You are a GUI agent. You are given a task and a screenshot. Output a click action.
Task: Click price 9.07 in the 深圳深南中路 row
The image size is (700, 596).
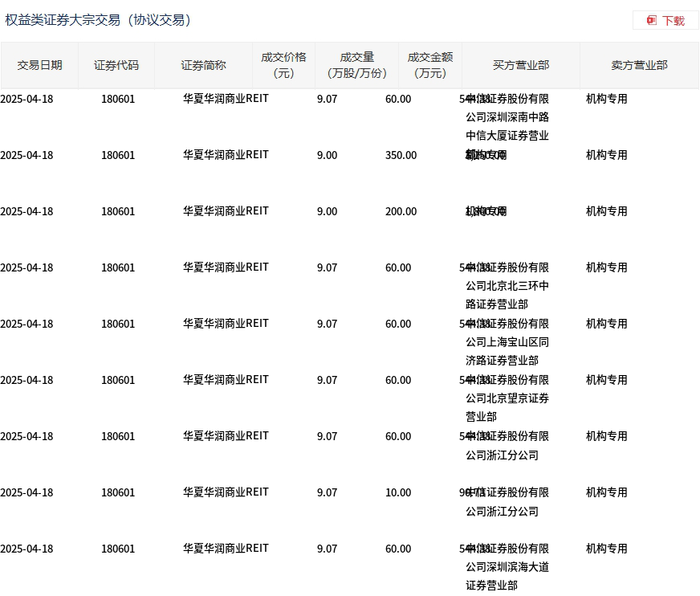(327, 99)
